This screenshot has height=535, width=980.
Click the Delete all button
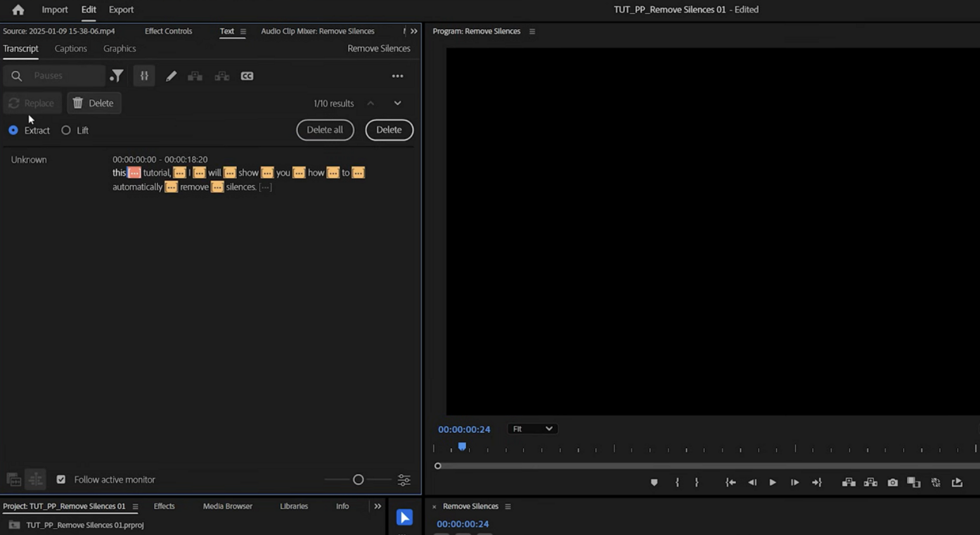click(x=325, y=130)
